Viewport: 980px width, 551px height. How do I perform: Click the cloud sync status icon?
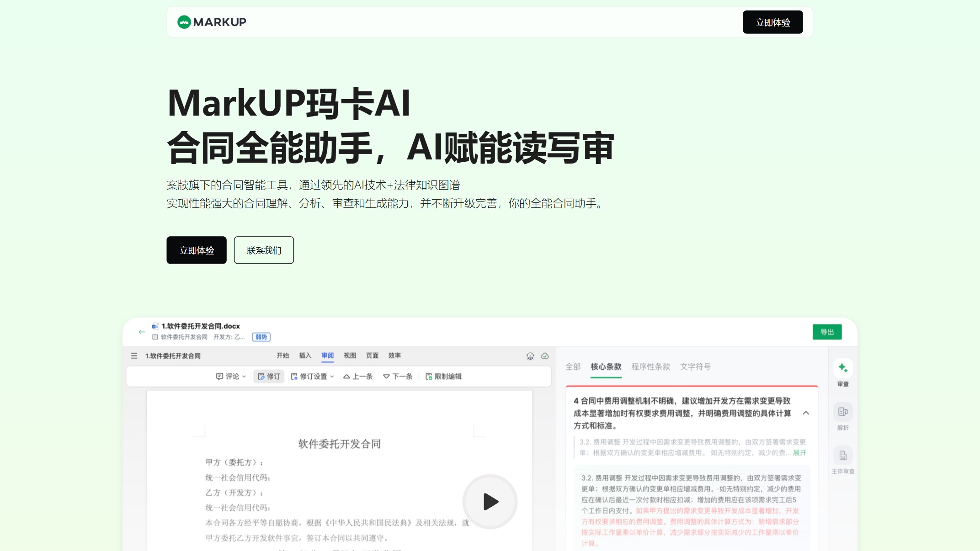545,356
